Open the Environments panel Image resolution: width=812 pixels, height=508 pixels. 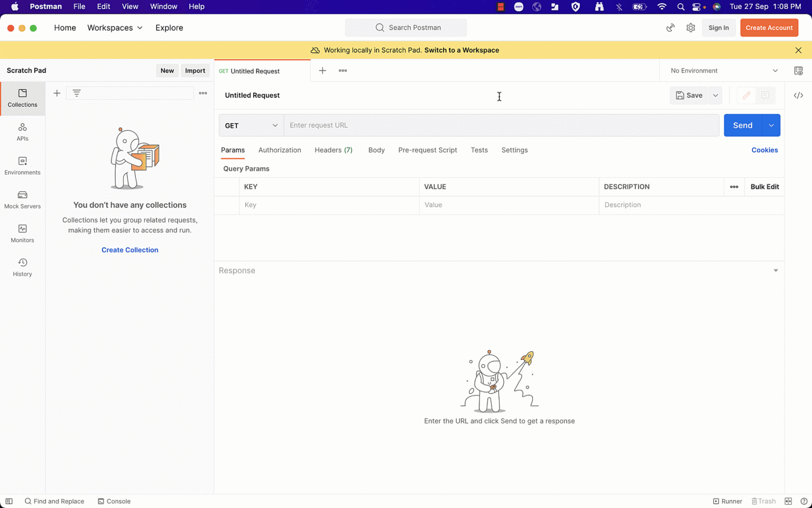point(22,166)
